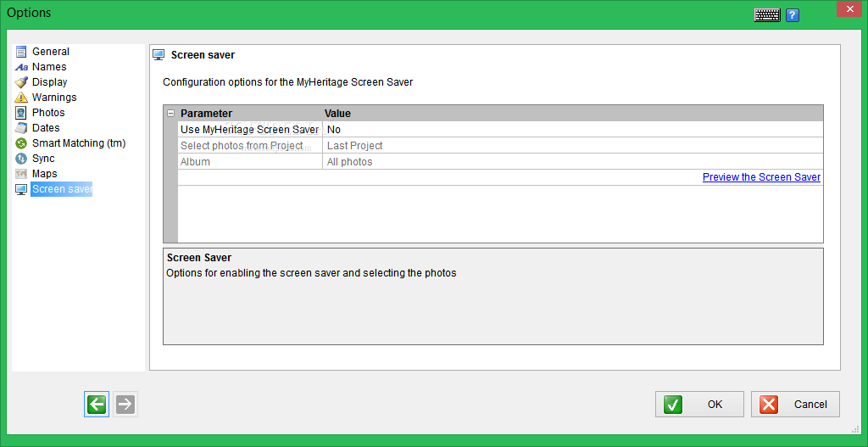Image resolution: width=868 pixels, height=447 pixels.
Task: Open Display options page
Action: [x=49, y=82]
